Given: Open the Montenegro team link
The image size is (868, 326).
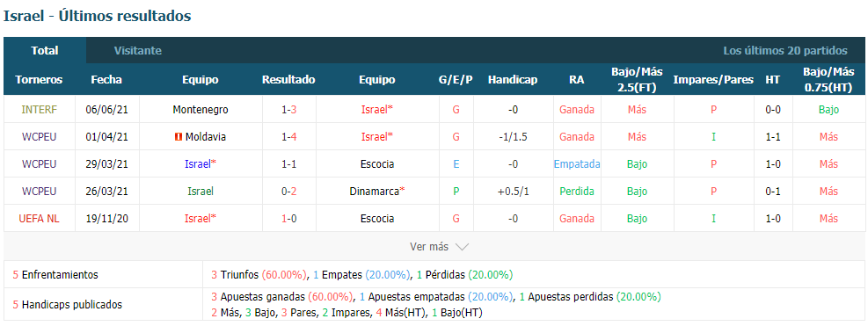Looking at the screenshot, I should [201, 110].
